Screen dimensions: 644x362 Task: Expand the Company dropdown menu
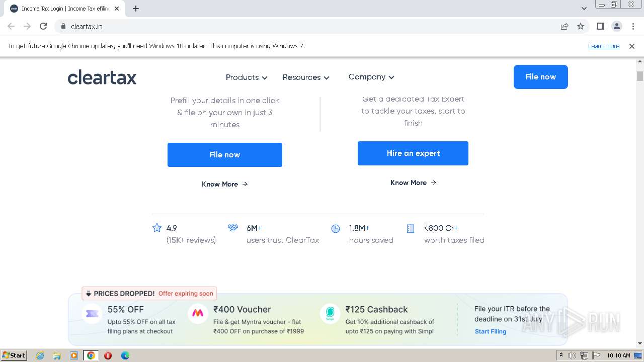[371, 77]
